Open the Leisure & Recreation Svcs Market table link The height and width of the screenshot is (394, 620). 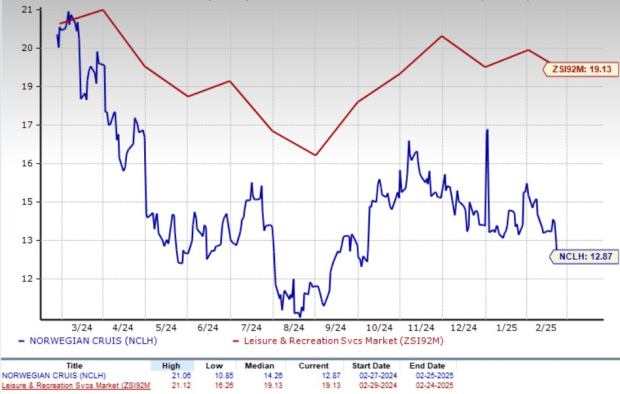[x=76, y=385]
